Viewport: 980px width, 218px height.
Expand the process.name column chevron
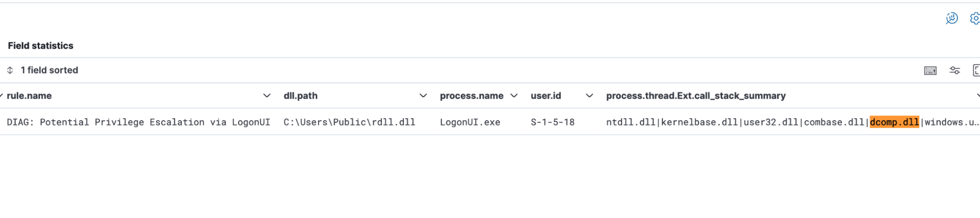click(514, 96)
